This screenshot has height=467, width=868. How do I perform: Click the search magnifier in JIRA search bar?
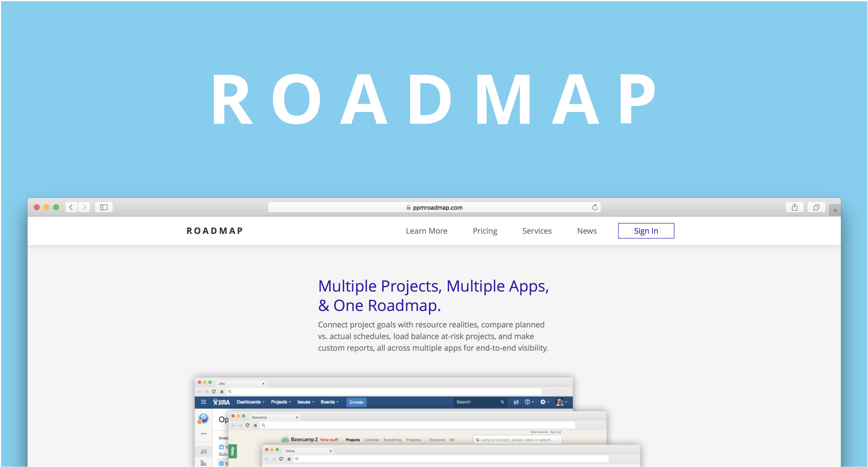point(502,402)
